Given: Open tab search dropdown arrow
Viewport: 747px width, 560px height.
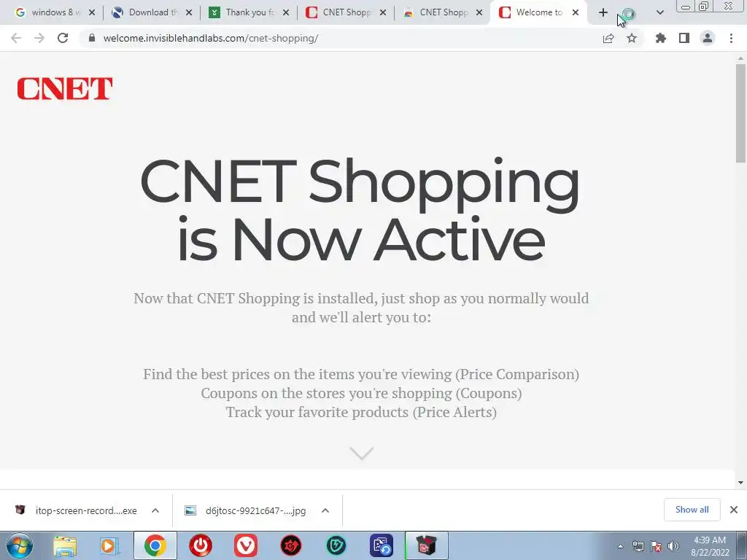Looking at the screenshot, I should tap(659, 13).
